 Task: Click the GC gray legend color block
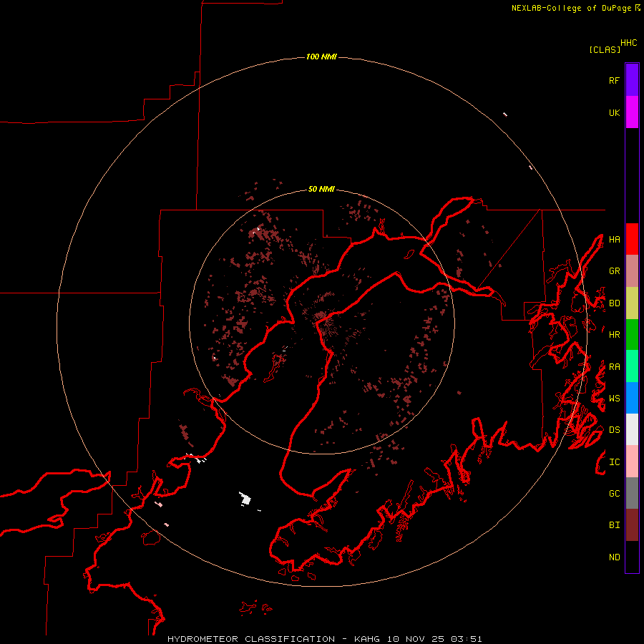[x=632, y=493]
